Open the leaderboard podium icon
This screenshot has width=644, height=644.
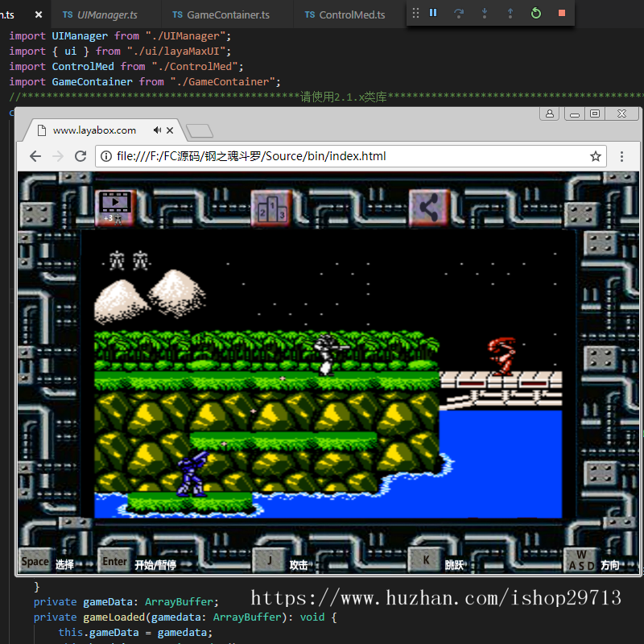point(270,208)
